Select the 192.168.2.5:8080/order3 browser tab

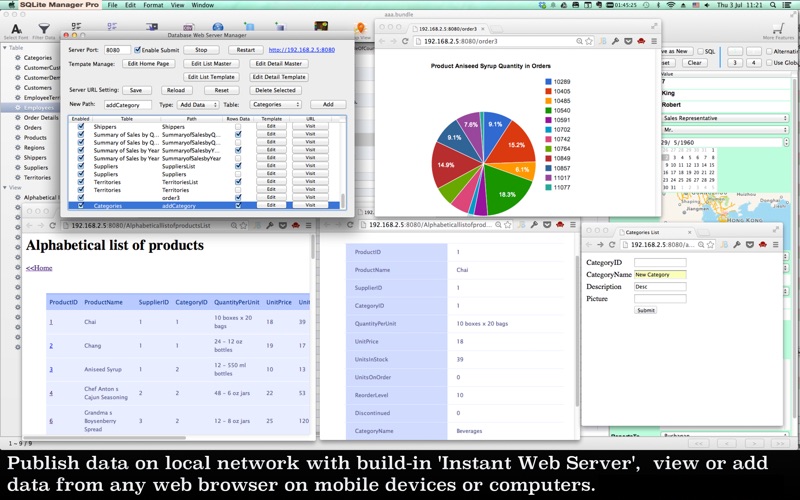coord(447,29)
